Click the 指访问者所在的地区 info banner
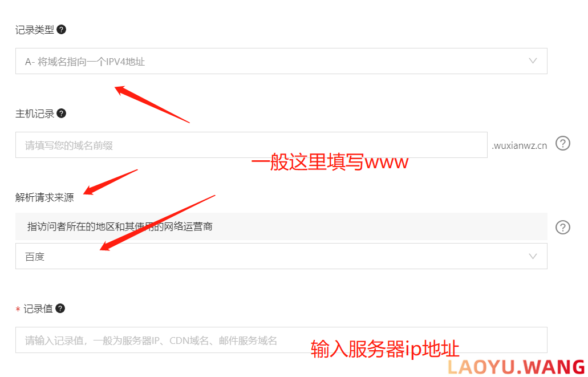588x377 pixels. [x=281, y=226]
